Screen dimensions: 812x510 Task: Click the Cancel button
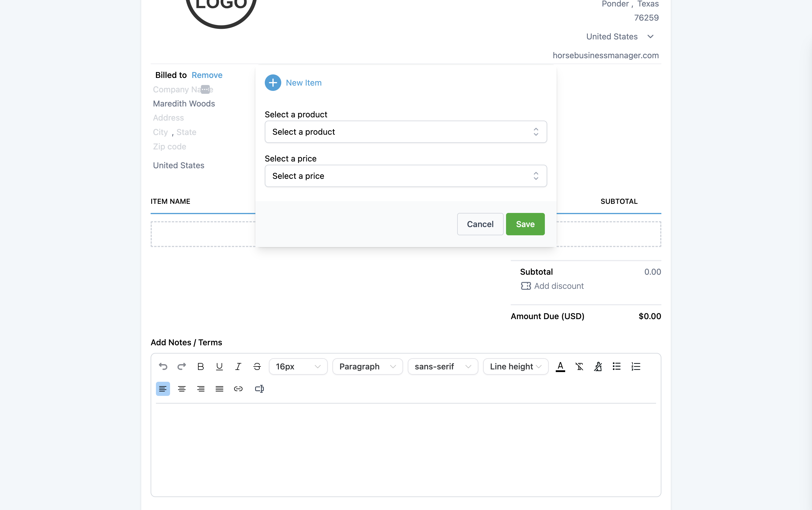pos(480,224)
